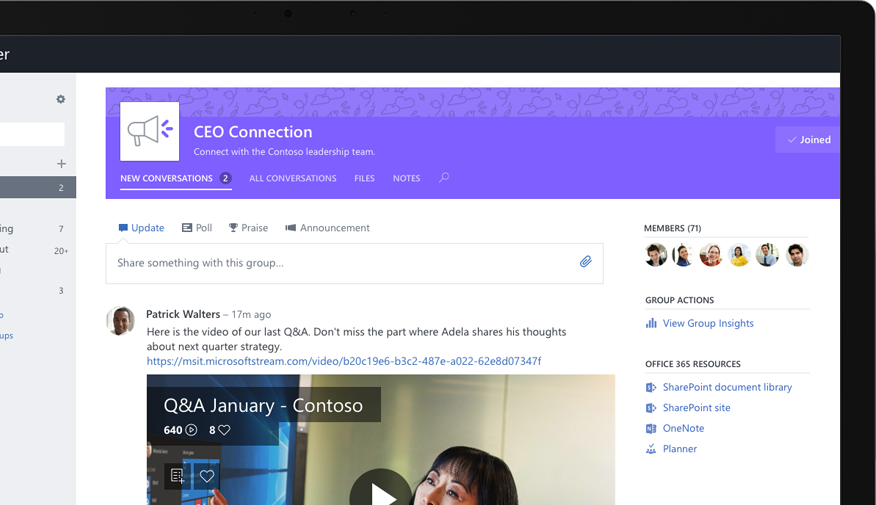Add video to watchlist icon
Image resolution: width=876 pixels, height=505 pixels.
(177, 476)
